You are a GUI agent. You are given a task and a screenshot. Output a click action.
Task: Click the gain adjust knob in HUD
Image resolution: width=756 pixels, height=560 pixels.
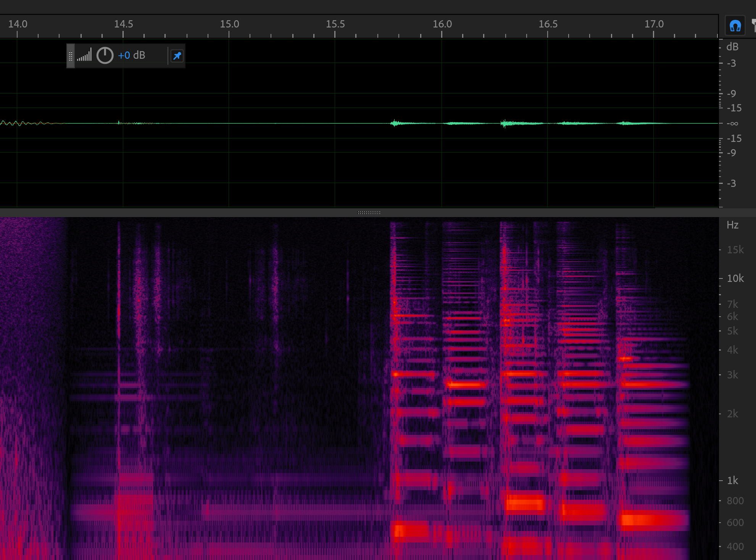pyautogui.click(x=105, y=56)
